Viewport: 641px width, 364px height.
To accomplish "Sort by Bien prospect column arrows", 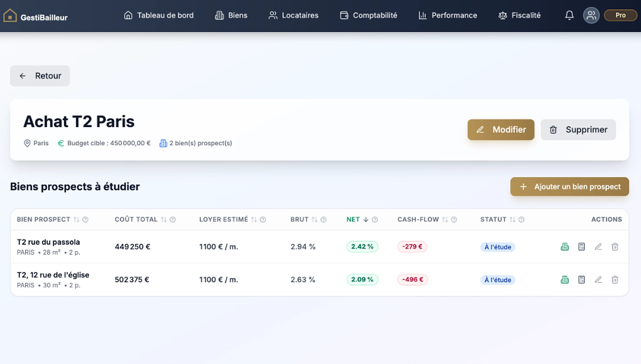I will pos(76,219).
